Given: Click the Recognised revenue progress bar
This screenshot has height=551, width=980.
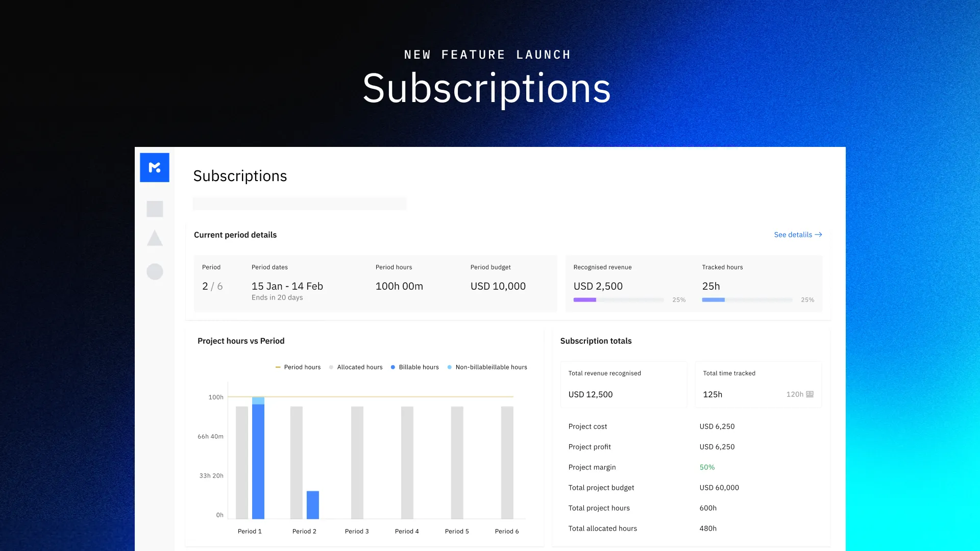Looking at the screenshot, I should click(618, 300).
